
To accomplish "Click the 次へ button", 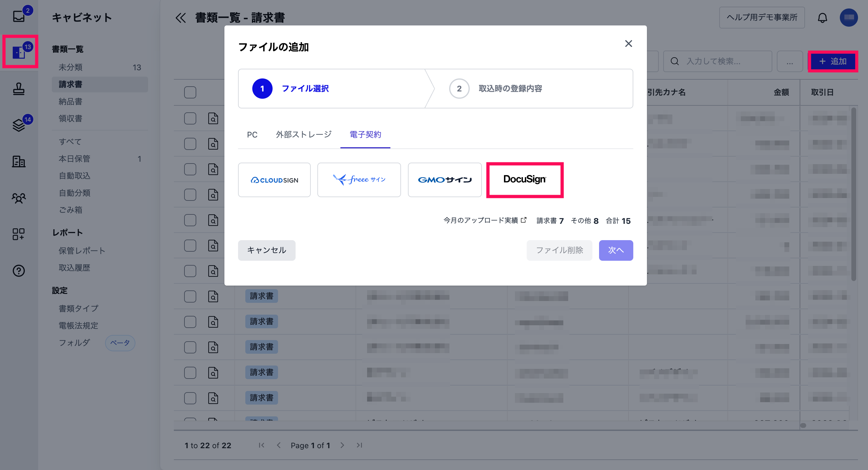I will click(x=616, y=250).
